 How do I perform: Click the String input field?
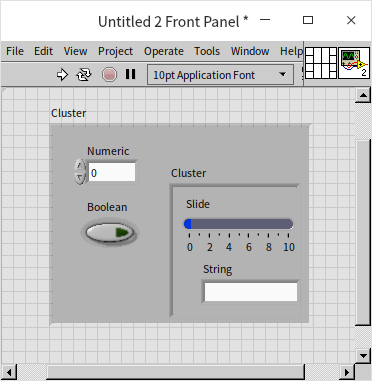click(251, 292)
